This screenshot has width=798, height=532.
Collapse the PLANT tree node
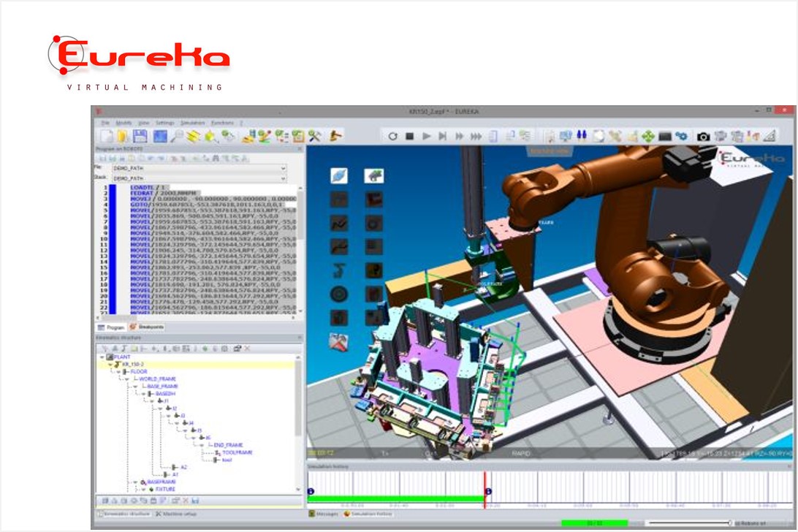[102, 357]
